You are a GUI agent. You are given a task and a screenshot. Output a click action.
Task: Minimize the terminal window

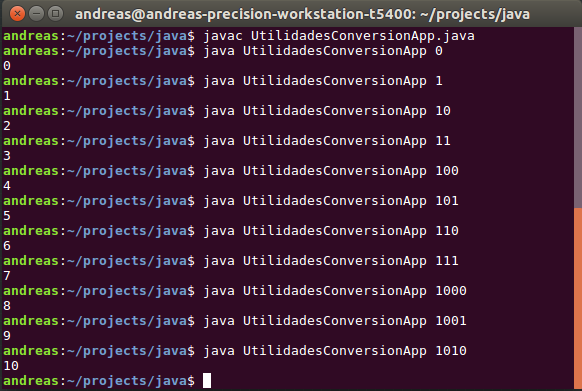click(36, 14)
